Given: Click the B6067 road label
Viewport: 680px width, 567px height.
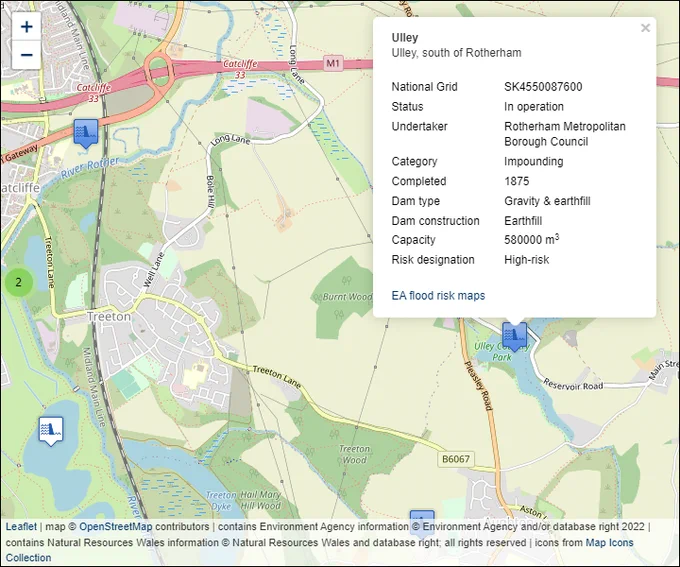Looking at the screenshot, I should click(x=456, y=459).
